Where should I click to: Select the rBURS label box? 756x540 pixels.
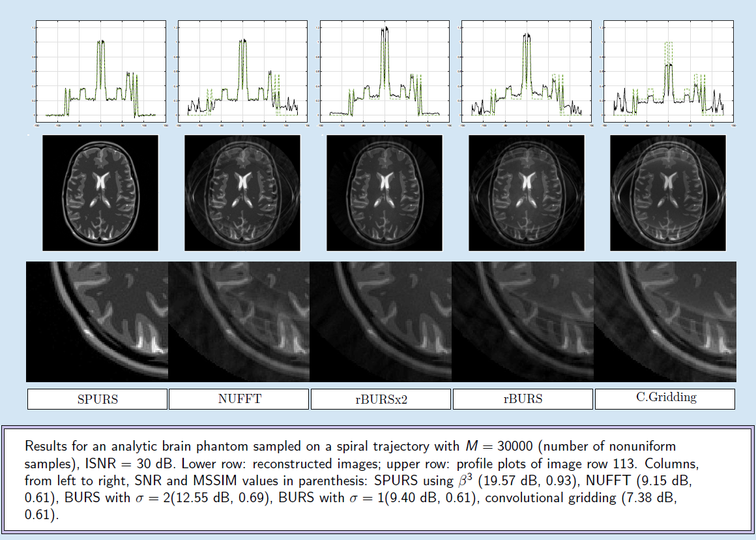tap(523, 399)
